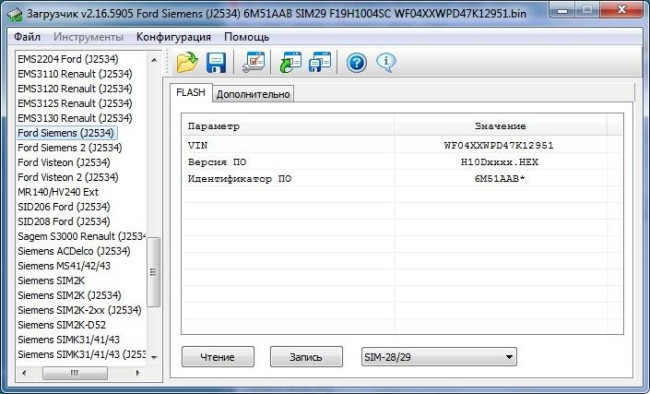Screen dimensions: 650x394
Task: Click the VIN value WF04XXWPD47K12951
Action: (x=499, y=145)
